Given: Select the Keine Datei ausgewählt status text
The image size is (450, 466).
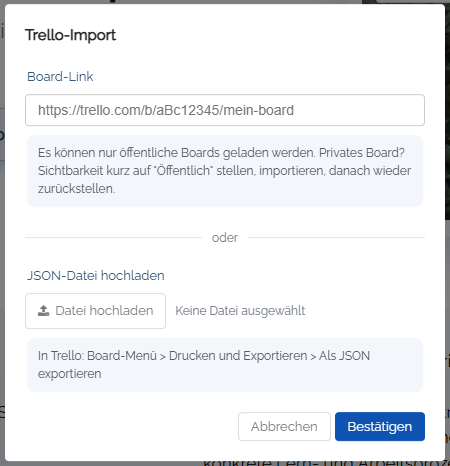Looking at the screenshot, I should click(240, 311).
